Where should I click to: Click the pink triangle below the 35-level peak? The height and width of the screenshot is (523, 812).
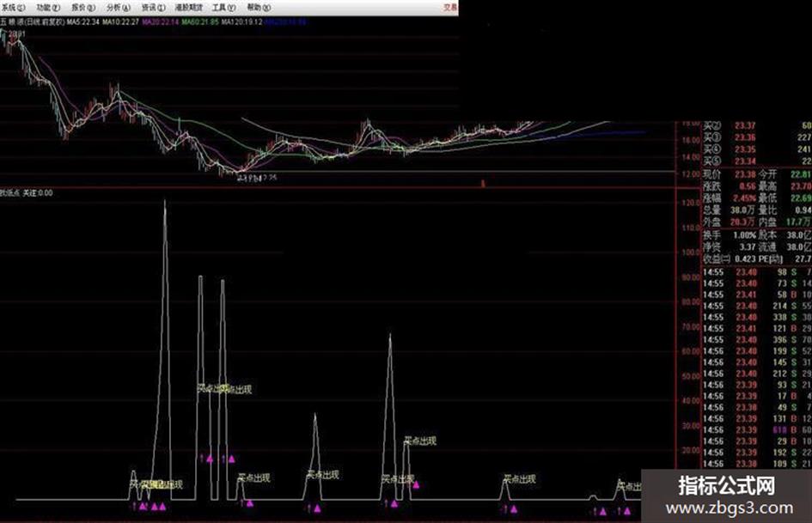pos(317,508)
